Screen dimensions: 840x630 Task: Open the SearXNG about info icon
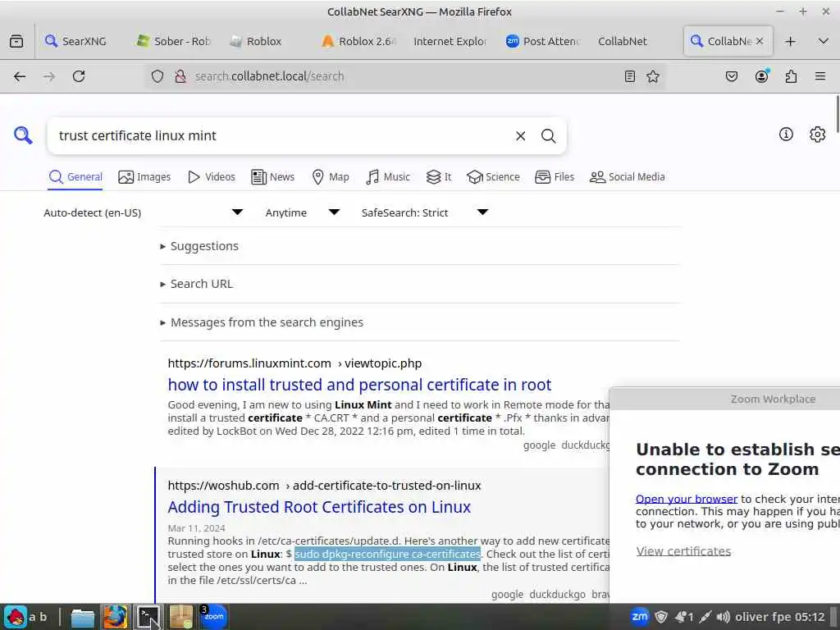[786, 135]
